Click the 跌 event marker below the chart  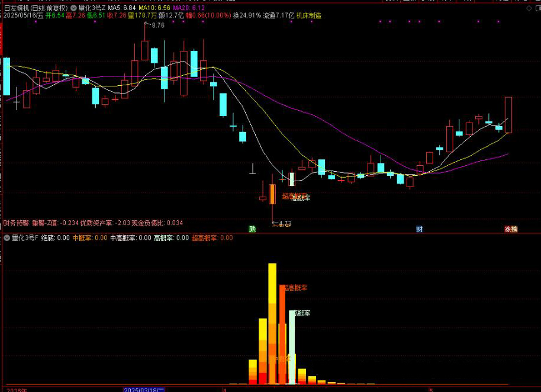(253, 229)
